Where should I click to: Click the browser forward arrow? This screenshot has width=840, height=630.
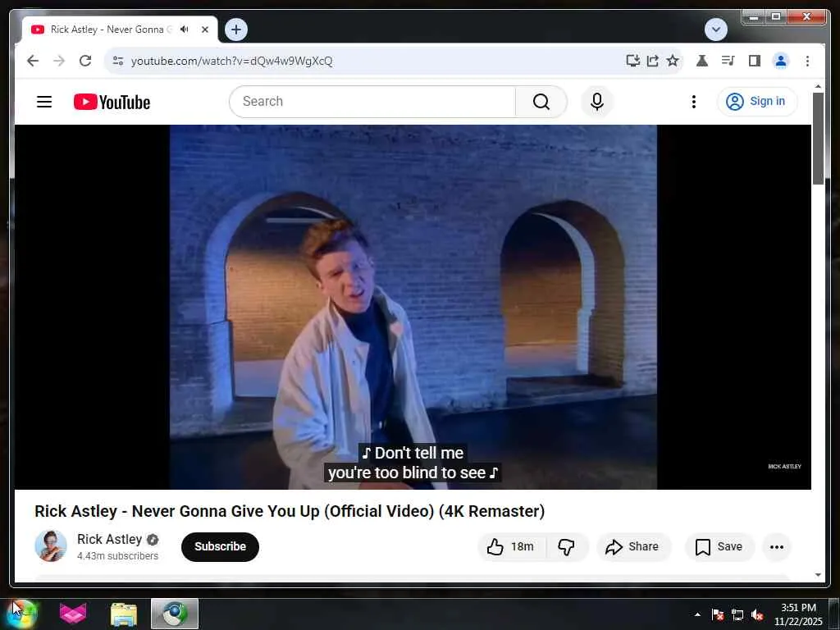tap(59, 61)
